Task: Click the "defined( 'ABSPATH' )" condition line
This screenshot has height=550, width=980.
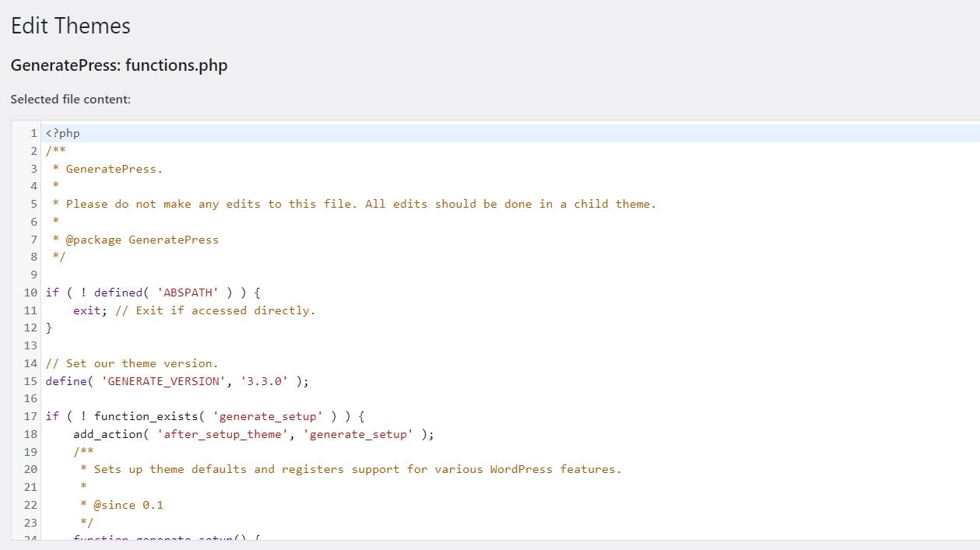Action: [x=153, y=293]
